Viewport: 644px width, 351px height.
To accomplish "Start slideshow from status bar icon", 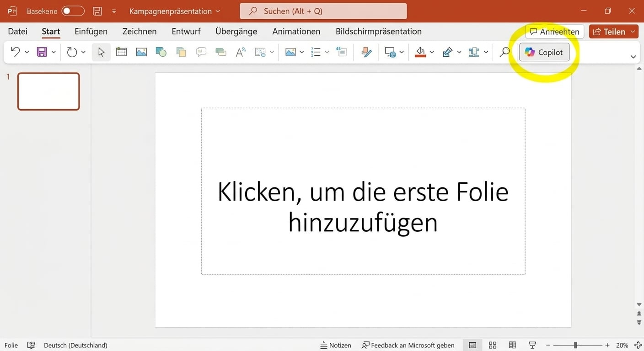I will (x=532, y=345).
